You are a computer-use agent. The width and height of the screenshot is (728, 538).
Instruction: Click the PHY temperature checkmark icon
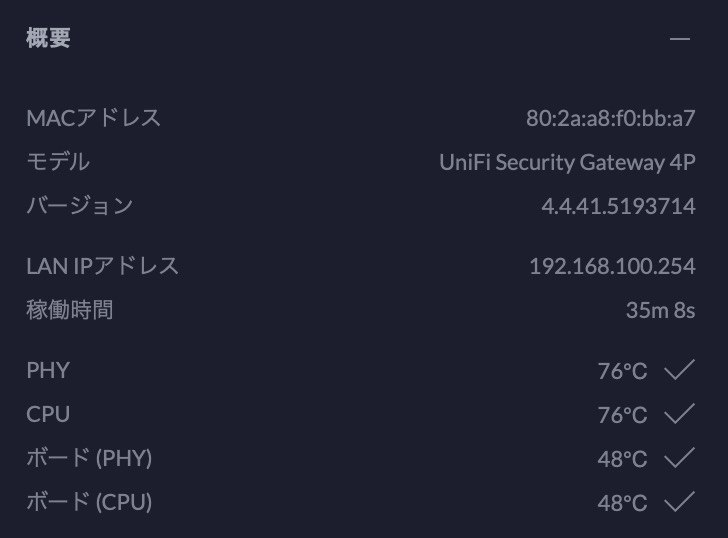click(x=679, y=369)
